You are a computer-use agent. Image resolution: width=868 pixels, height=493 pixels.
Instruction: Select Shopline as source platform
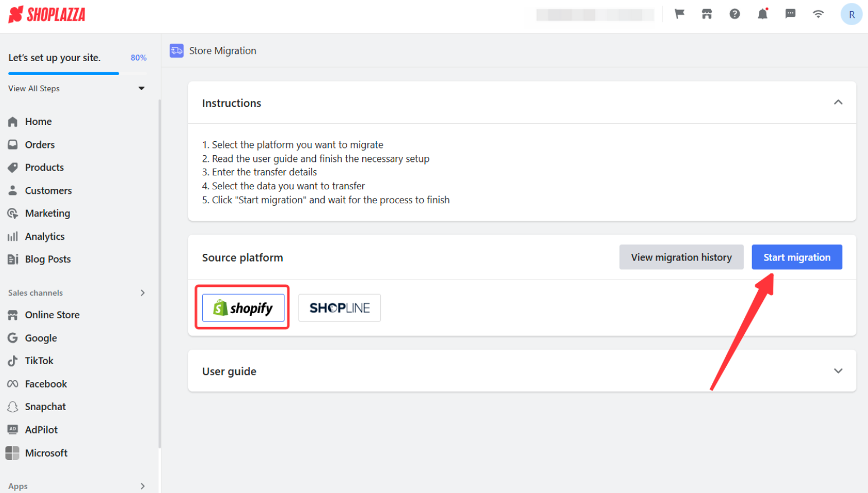tap(339, 308)
